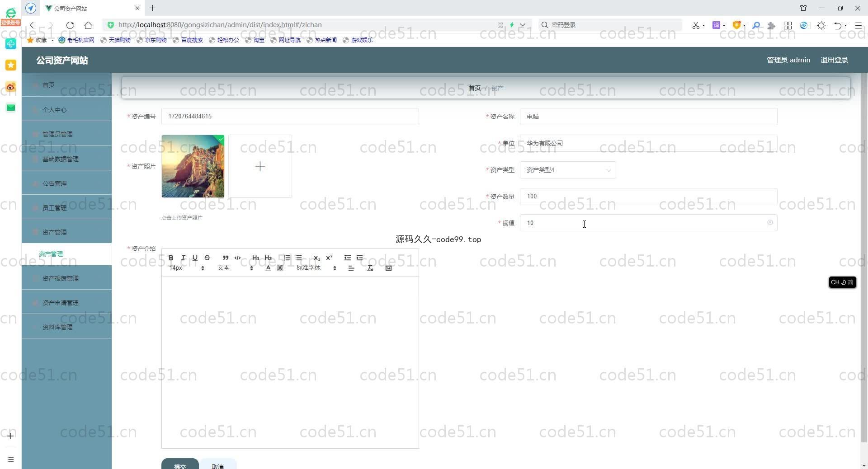Apply superscript formatting

pos(329,258)
